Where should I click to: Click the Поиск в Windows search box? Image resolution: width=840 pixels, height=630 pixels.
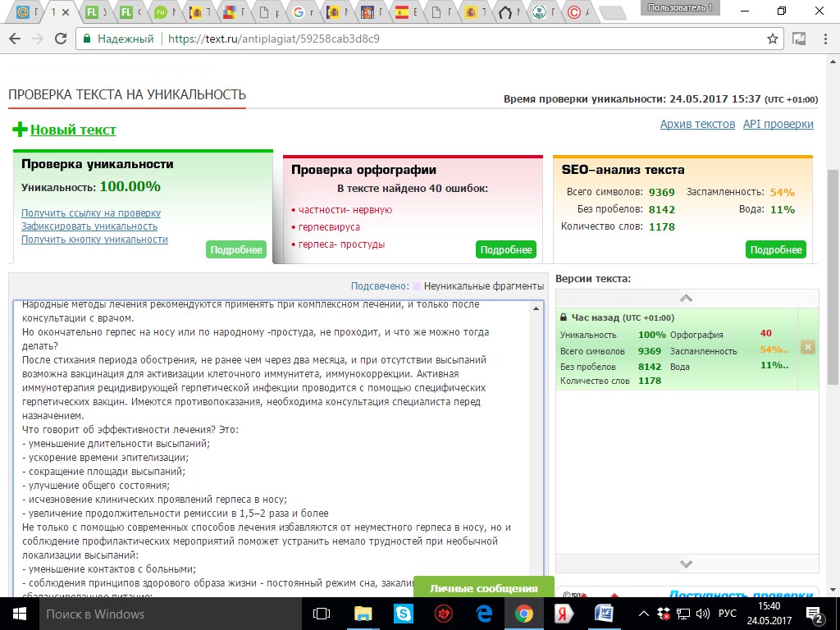171,614
